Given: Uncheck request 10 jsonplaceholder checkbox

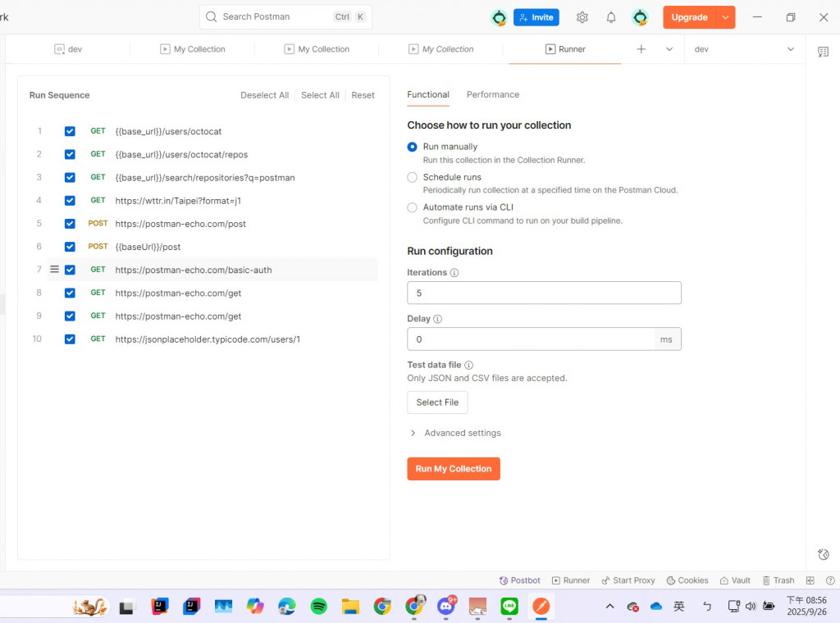Looking at the screenshot, I should 70,339.
